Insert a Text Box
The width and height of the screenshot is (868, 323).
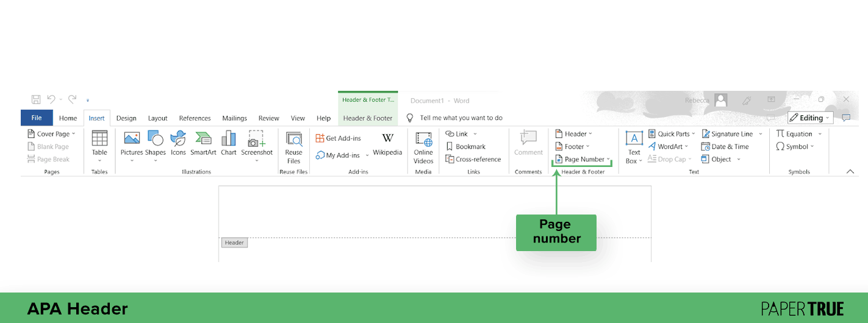pyautogui.click(x=634, y=147)
